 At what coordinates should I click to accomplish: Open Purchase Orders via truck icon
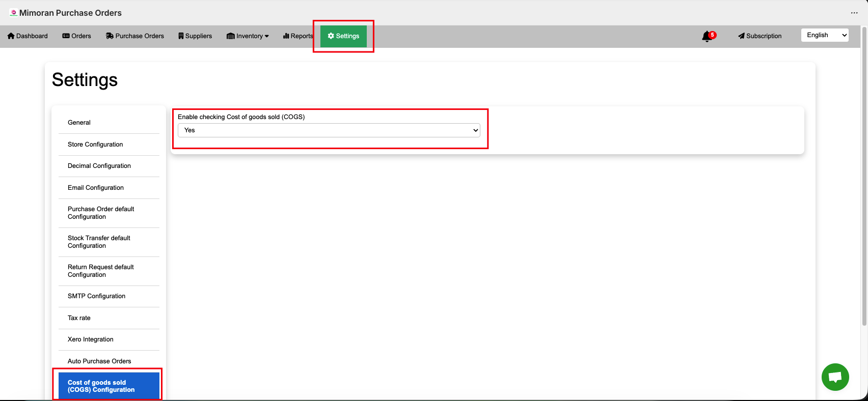tap(110, 36)
